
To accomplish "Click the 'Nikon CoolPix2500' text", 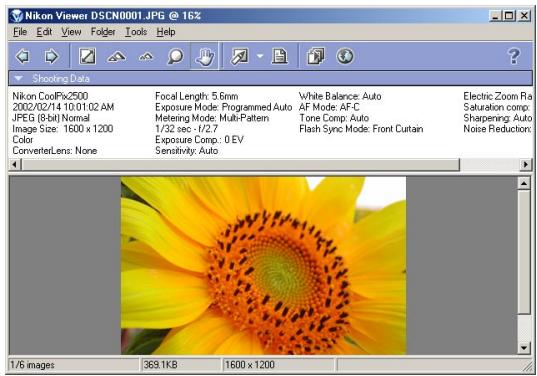I will [x=50, y=96].
